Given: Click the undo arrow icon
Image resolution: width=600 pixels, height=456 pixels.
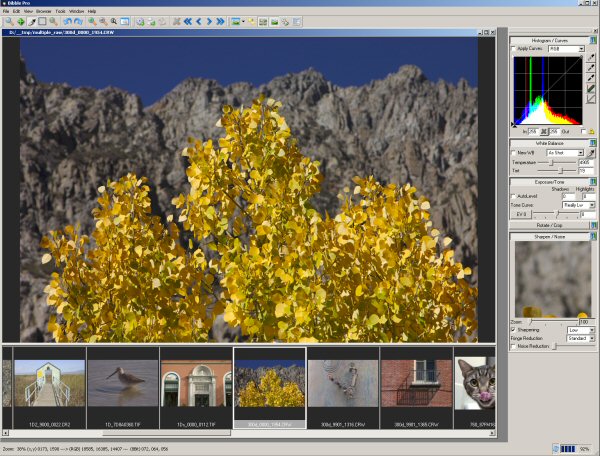Looking at the screenshot, I should pyautogui.click(x=68, y=22).
